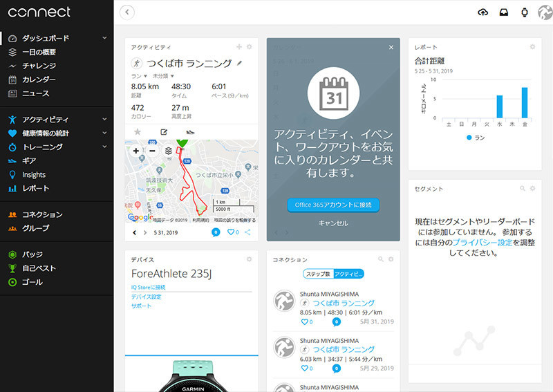Open the May 31 つくば市 ランニング connection link
Viewport: 553px width, 392px height.
344,303
